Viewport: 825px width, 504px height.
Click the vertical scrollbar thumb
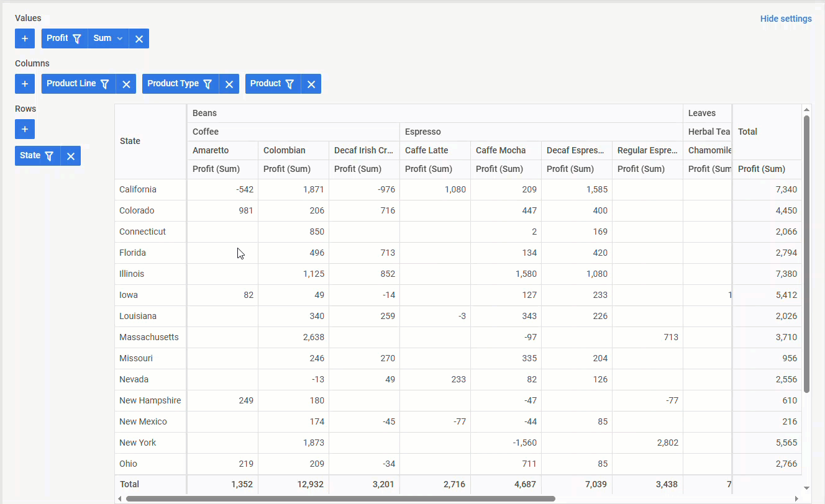tap(806, 254)
